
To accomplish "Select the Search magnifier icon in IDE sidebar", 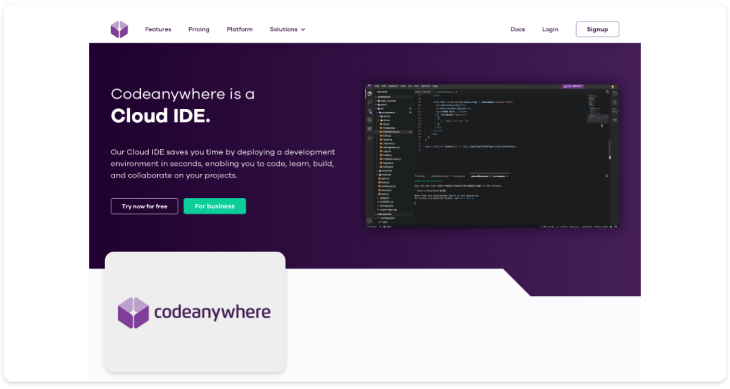I will pos(370,102).
